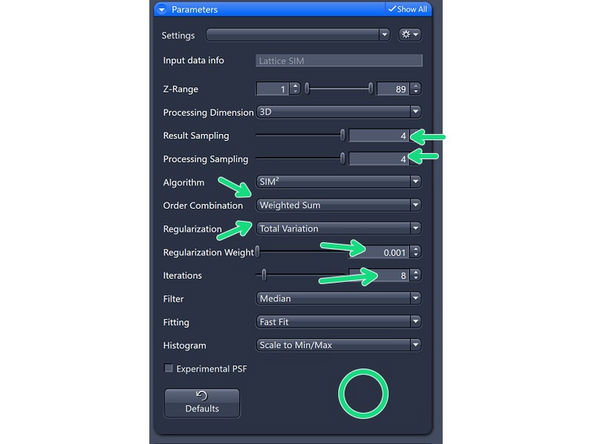Open the gear settings options menu

pos(410,35)
